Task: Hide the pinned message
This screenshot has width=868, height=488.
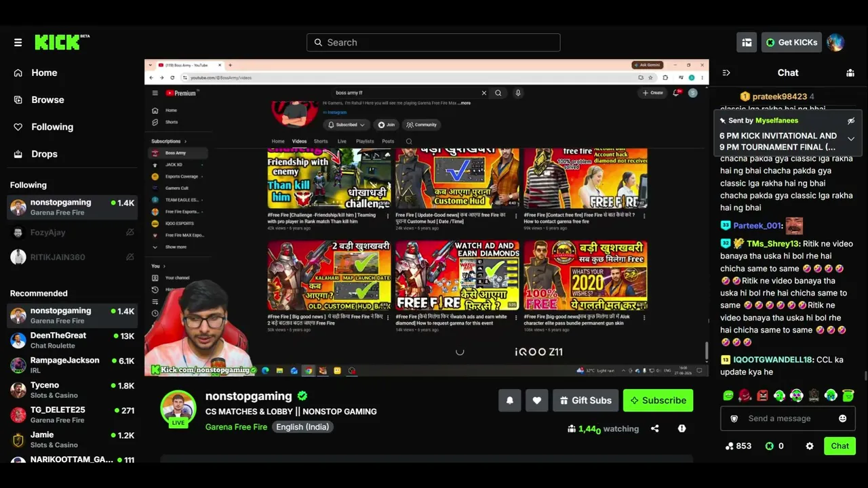Action: (x=851, y=121)
